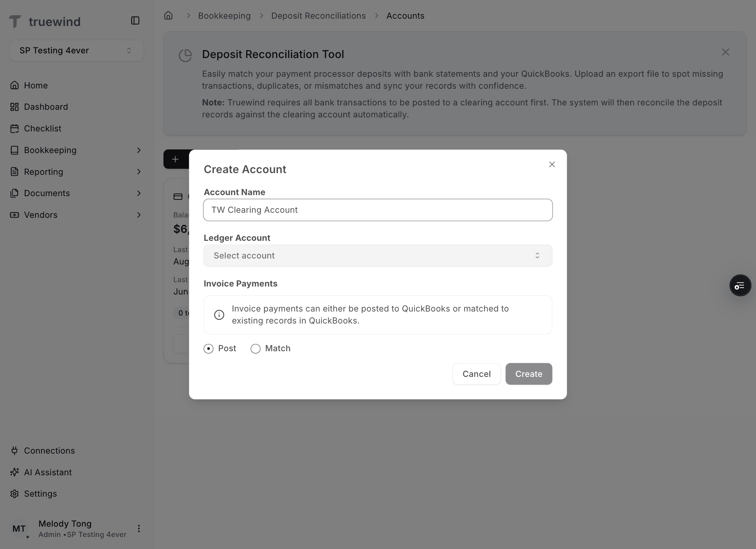Cancel the Create Account dialog
Screen dimensions: 756x549
476,374
